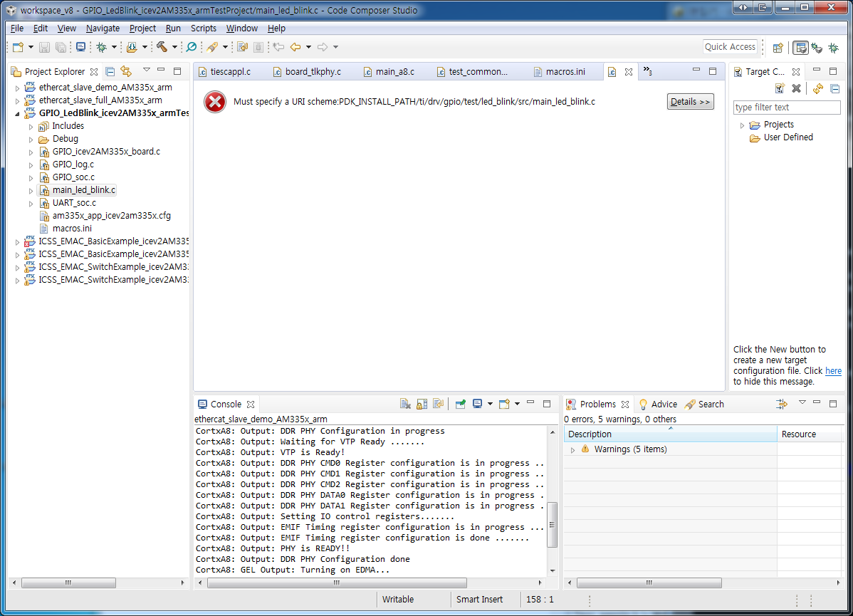Viewport: 853px width, 616px height.
Task: Toggle Scroll Lock in Console toolbar
Action: [x=422, y=404]
